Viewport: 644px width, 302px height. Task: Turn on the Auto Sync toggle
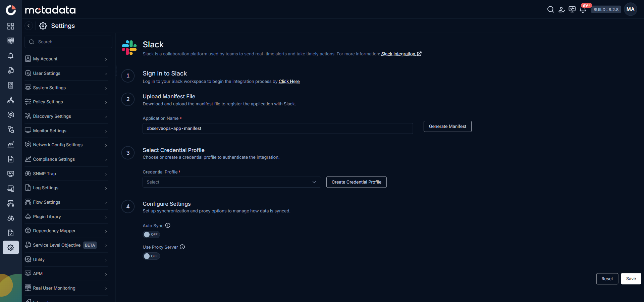click(x=151, y=235)
